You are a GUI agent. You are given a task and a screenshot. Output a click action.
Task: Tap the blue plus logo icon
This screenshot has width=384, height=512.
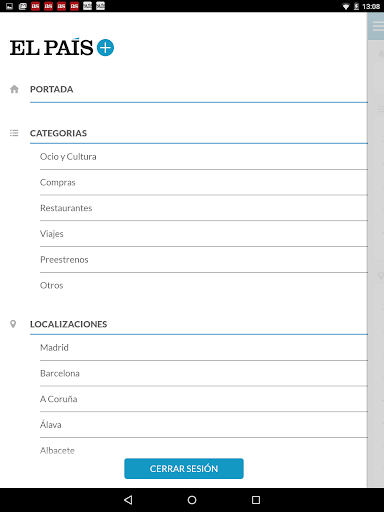105,48
